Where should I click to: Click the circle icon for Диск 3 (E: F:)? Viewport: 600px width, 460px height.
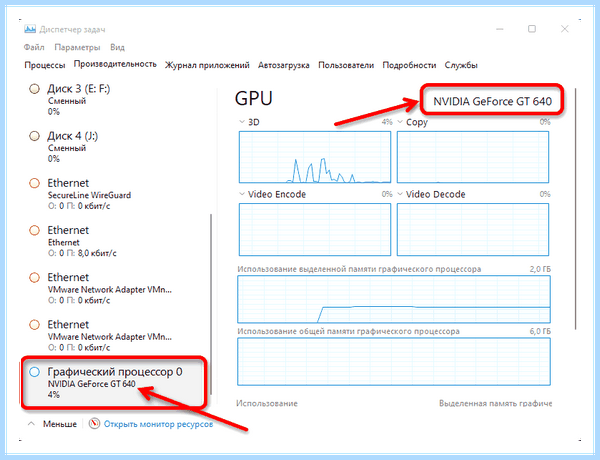34,89
